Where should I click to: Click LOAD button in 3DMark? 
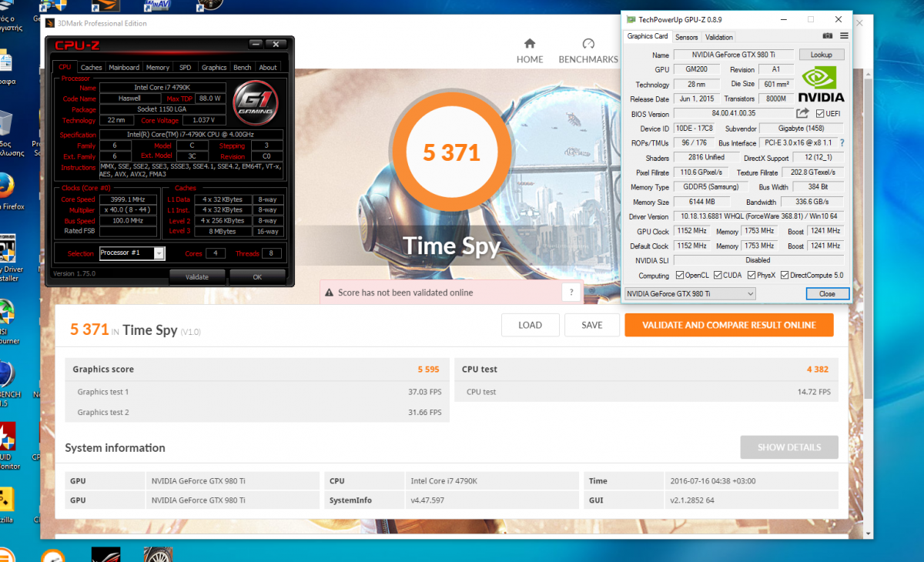[530, 325]
